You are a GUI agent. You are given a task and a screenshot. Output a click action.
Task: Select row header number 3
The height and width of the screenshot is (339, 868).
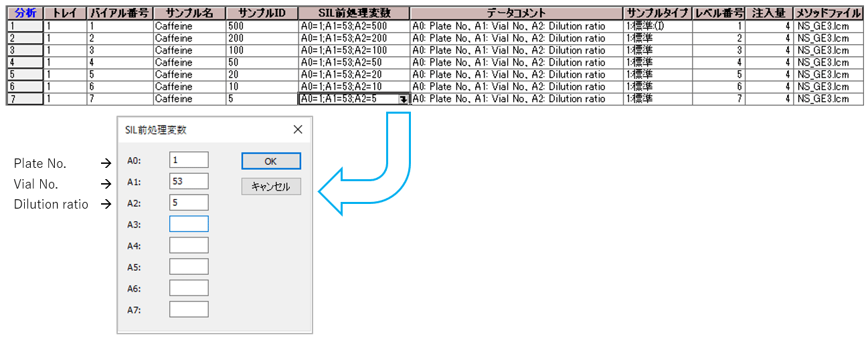point(25,50)
